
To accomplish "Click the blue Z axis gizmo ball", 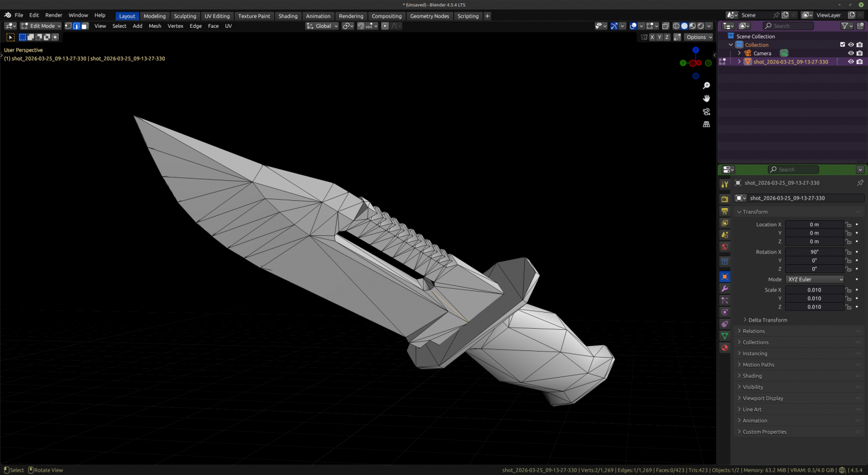I will pos(696,50).
